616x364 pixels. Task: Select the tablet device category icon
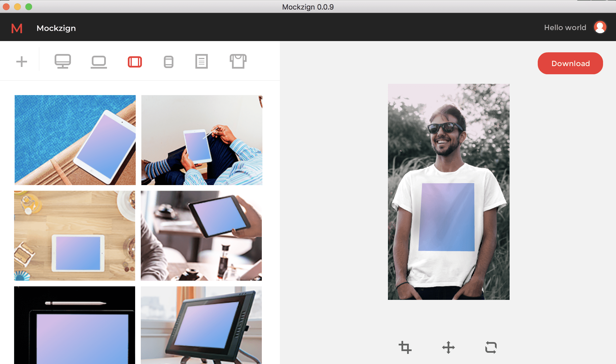click(x=135, y=62)
